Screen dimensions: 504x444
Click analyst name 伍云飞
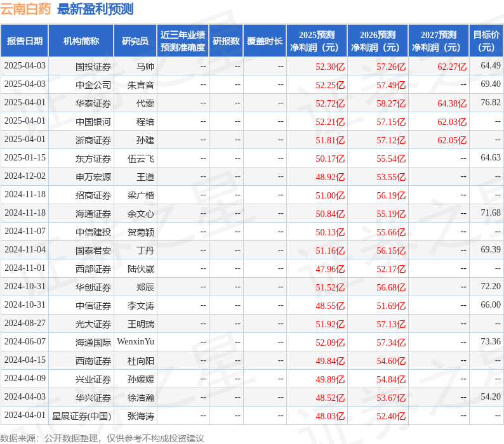pyautogui.click(x=141, y=159)
